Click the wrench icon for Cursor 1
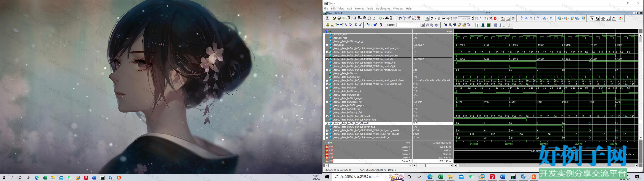This screenshot has height=181, width=644. [330, 147]
